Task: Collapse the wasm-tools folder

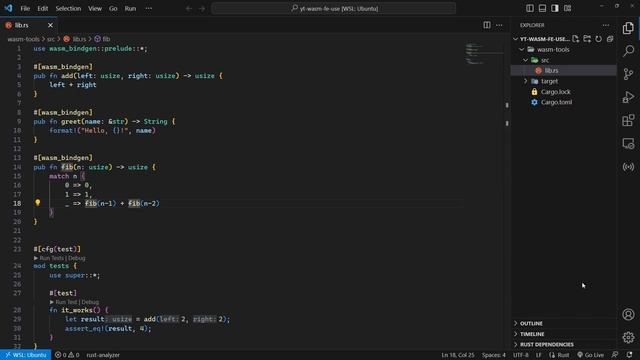Action: point(522,49)
